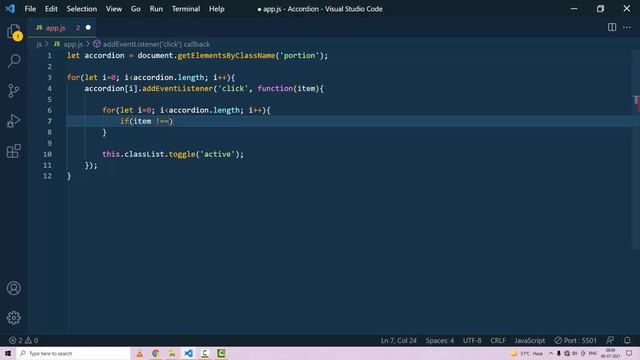Show hidden system tray icons
The height and width of the screenshot is (360, 640).
point(551,353)
